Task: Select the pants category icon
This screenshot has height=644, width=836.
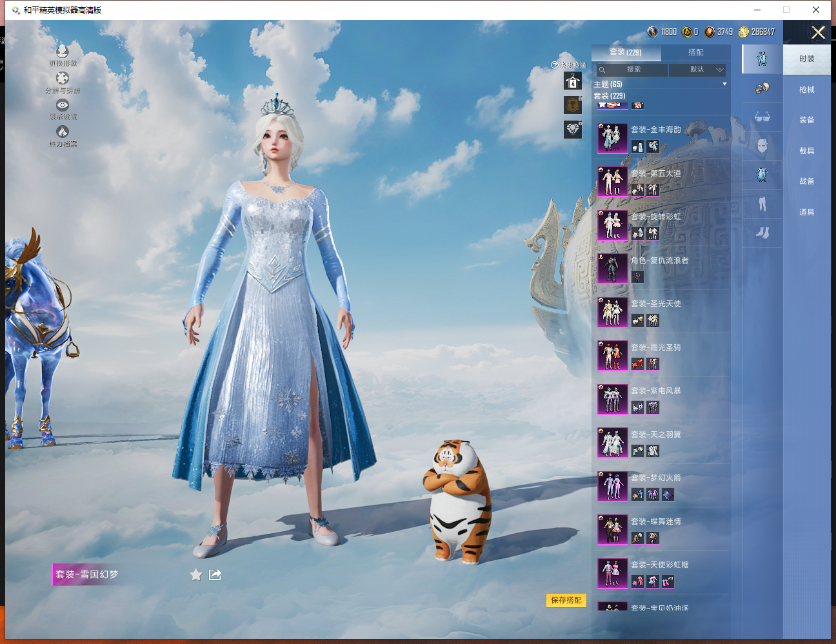Action: pyautogui.click(x=762, y=204)
